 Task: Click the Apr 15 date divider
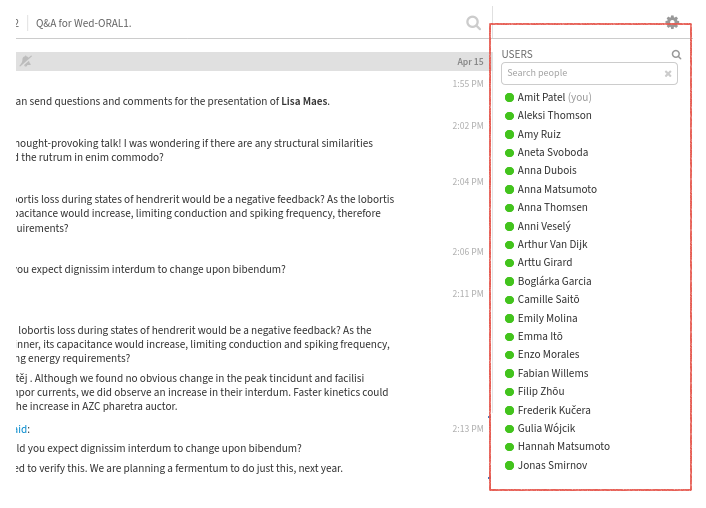point(470,62)
